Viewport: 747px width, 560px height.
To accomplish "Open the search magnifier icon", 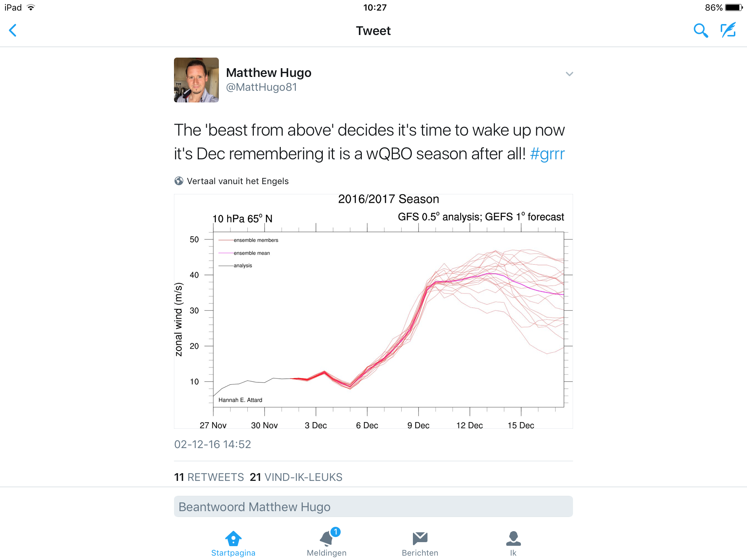I will click(x=700, y=31).
